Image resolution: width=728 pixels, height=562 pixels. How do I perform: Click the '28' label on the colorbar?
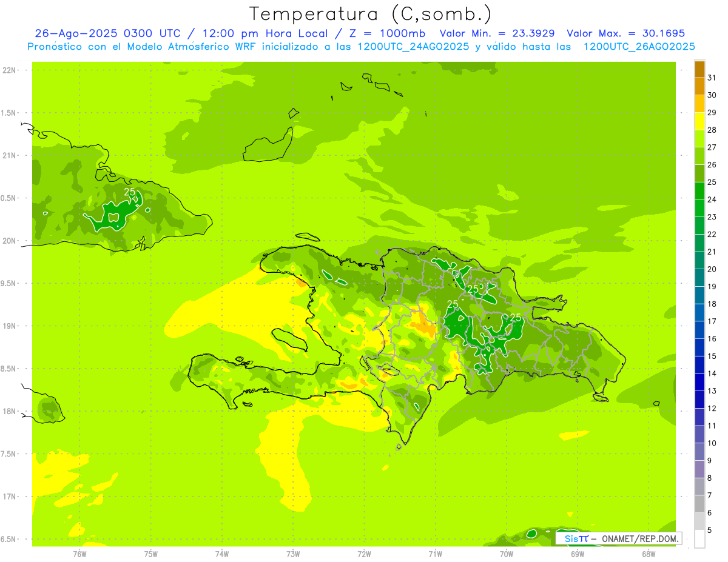point(712,130)
